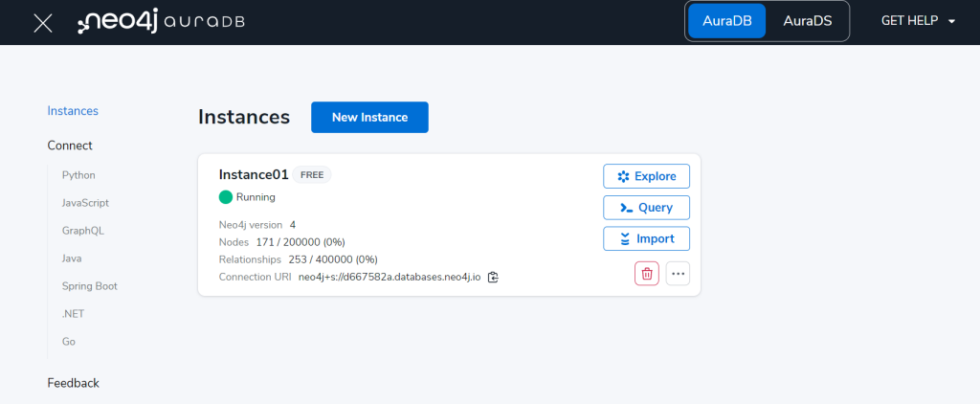Screen dimensions: 980x404
Task: Close the side menu with X icon
Action: tap(43, 23)
